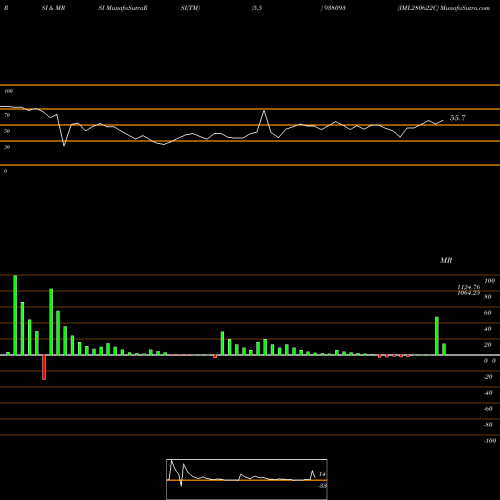The width and height of the screenshot is (500, 500).
Task: Click the MR axis label "-100"
Action: tap(490, 441)
